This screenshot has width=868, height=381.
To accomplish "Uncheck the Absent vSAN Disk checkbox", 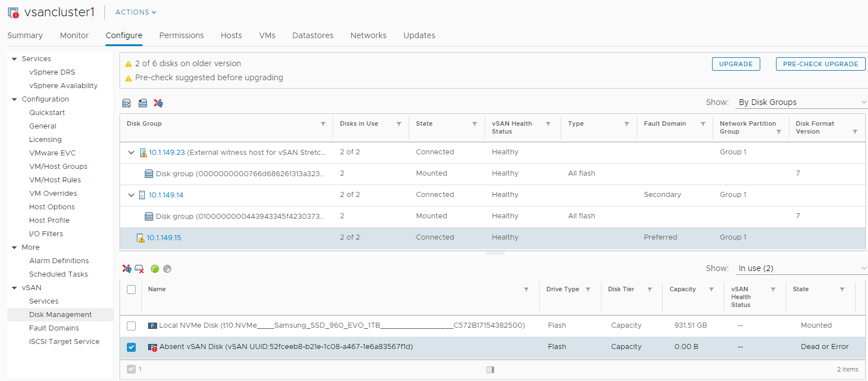I will point(131,347).
